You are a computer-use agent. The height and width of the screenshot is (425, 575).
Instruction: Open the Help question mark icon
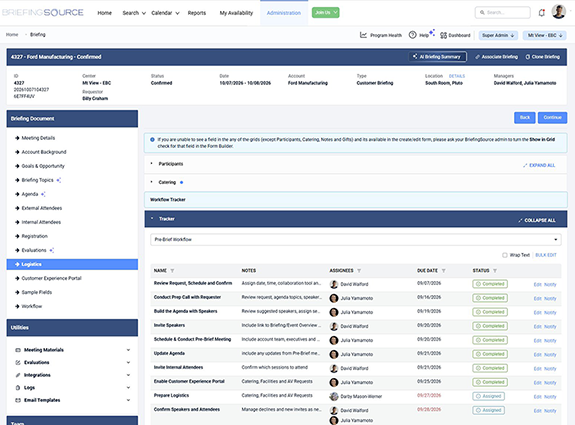click(x=413, y=35)
